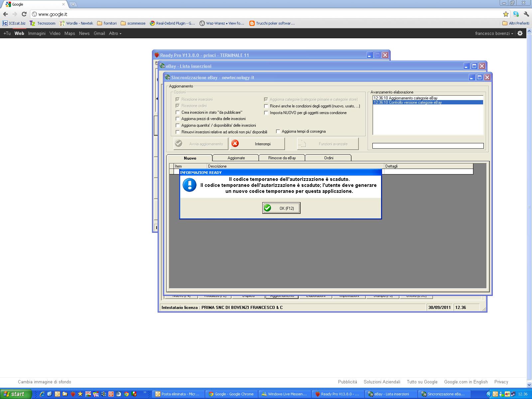Focus the address bar showing www.google.it
Image resolution: width=532 pixels, height=399 pixels.
pyautogui.click(x=266, y=14)
